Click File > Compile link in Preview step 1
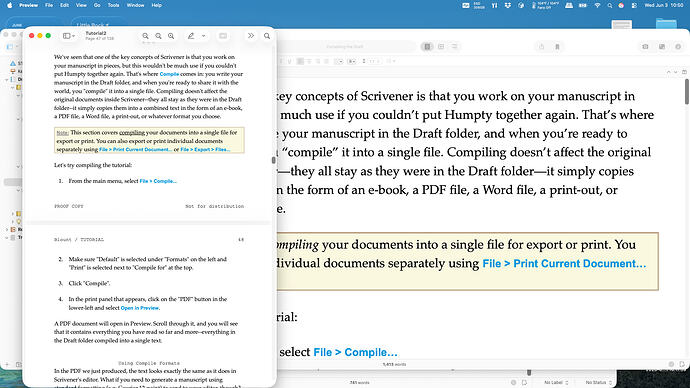Image resolution: width=690 pixels, height=388 pixels. 158,181
